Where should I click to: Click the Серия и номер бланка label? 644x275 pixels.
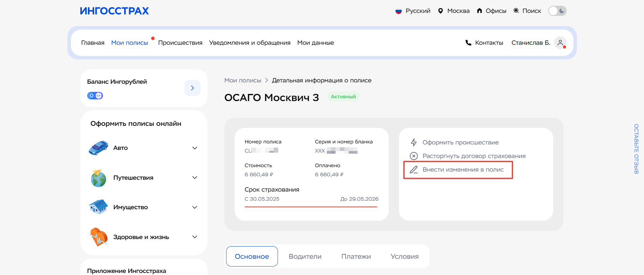(x=344, y=142)
